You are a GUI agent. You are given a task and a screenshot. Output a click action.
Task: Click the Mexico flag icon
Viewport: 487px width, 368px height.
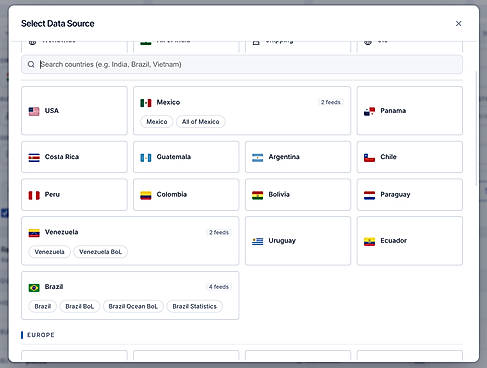coord(146,103)
